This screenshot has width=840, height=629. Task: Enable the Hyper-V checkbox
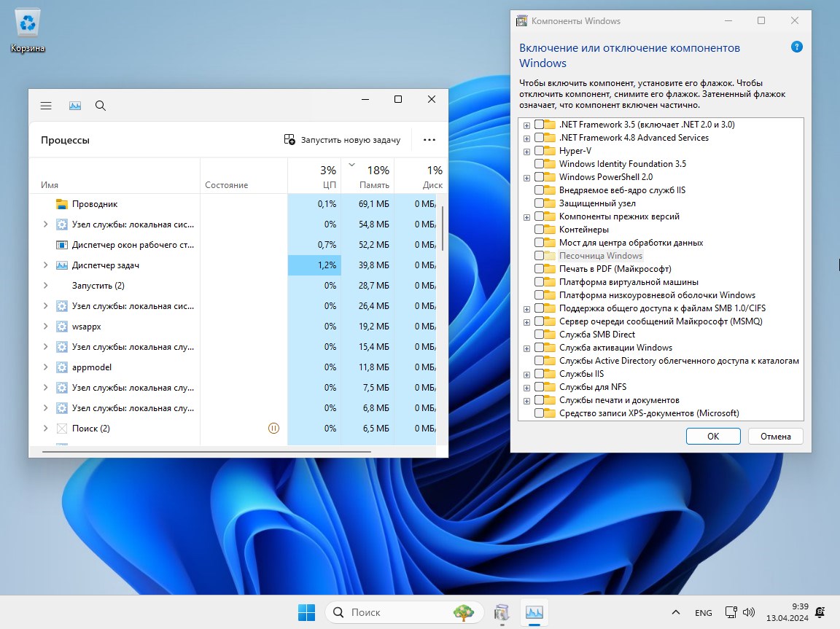click(x=539, y=151)
